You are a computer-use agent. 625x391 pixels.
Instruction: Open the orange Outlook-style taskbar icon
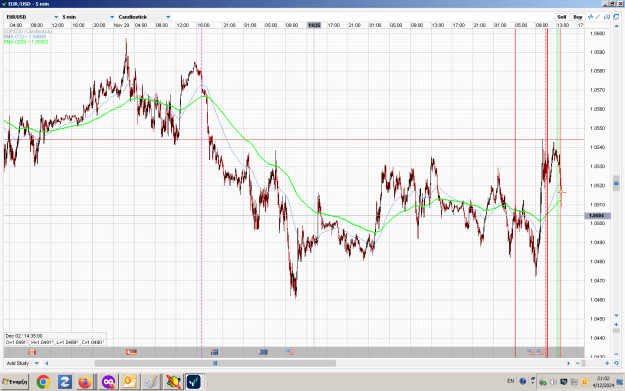click(x=130, y=382)
